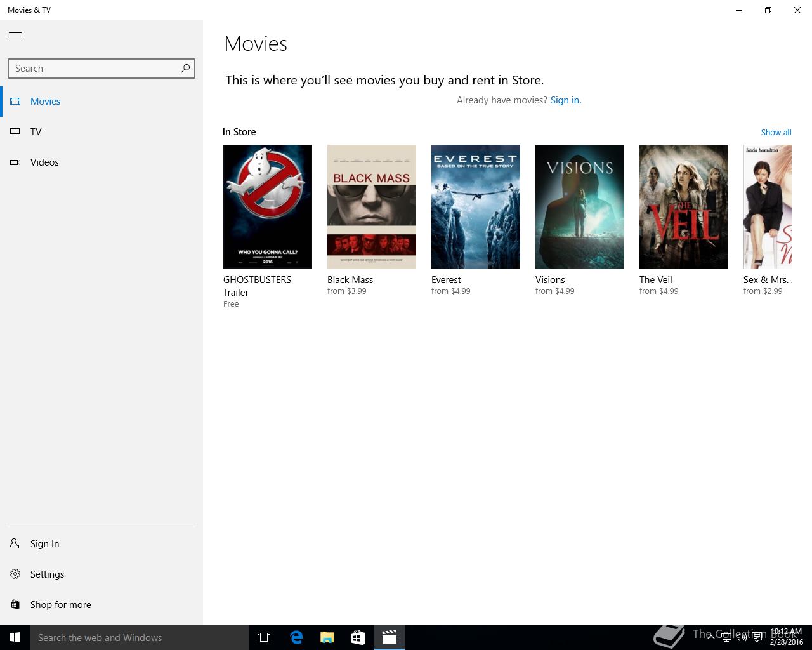Click The Veil title text
812x650 pixels.
pos(655,280)
